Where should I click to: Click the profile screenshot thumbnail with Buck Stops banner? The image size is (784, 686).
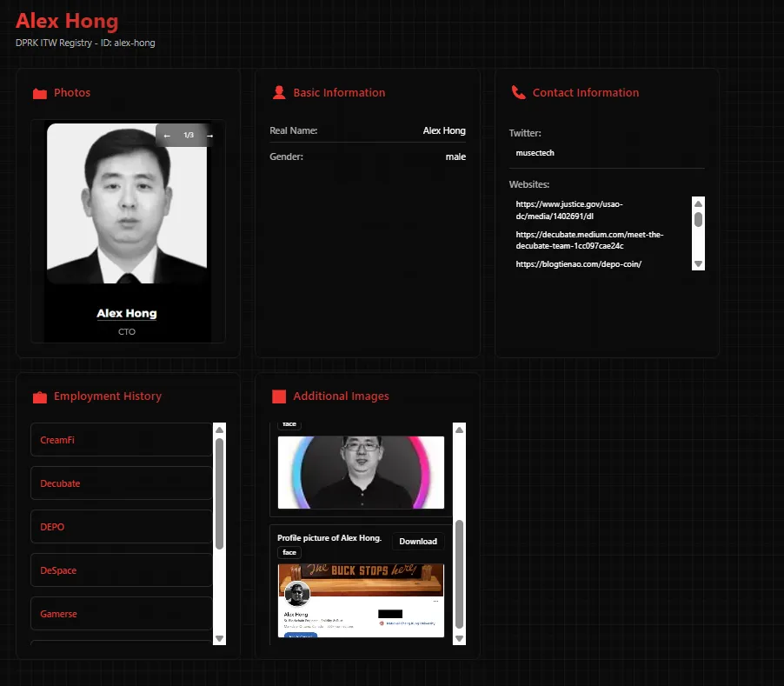[360, 600]
